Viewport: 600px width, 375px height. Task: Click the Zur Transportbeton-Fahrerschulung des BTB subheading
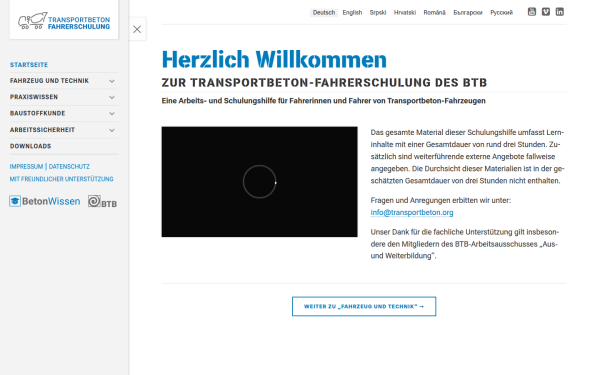[324, 83]
